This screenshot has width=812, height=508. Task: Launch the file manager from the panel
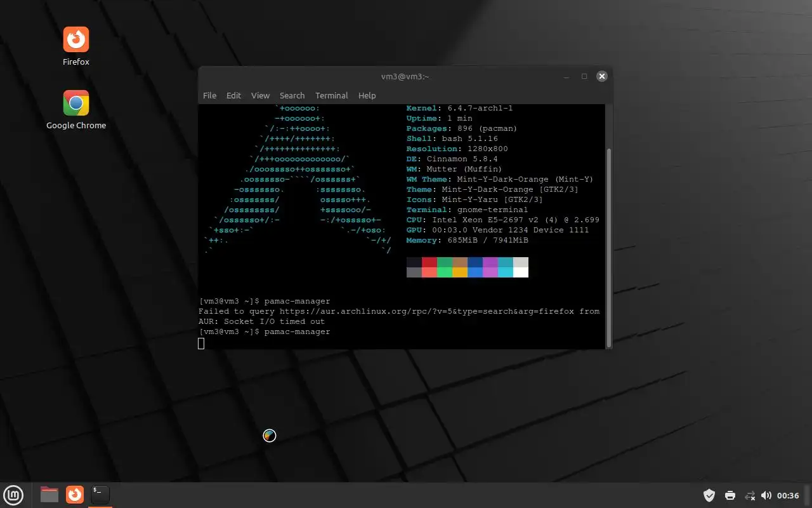49,495
